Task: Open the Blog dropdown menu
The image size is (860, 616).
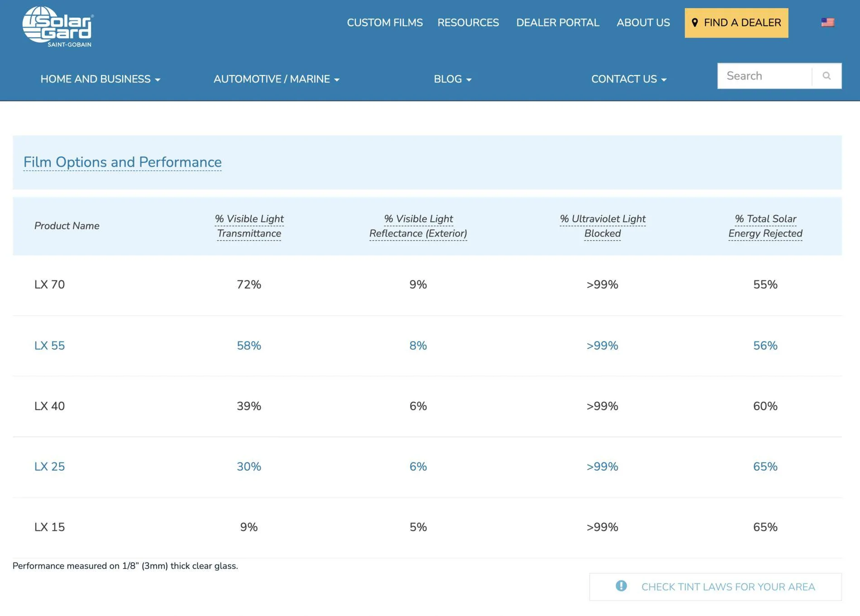Action: [453, 79]
